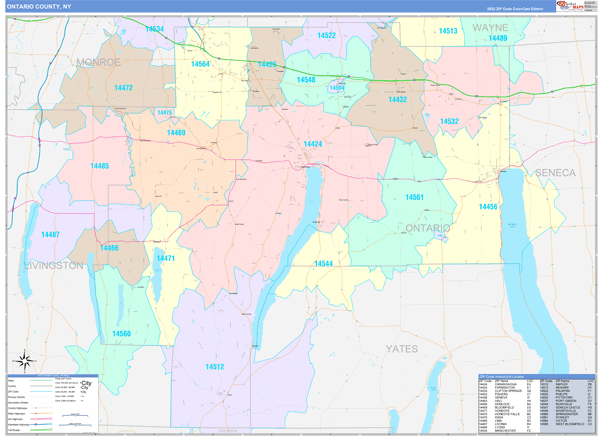Click the ZIP code 14469 label
This screenshot has width=600, height=436.
click(176, 132)
